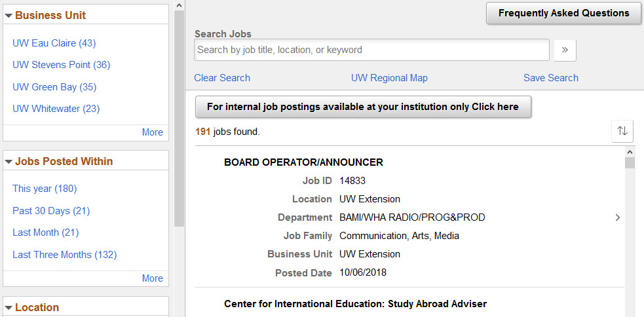
Task: Clear the current search
Action: [x=222, y=78]
